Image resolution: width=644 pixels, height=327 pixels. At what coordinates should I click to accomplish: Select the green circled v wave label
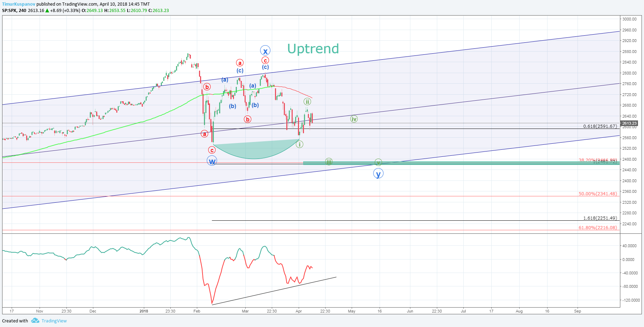point(378,162)
